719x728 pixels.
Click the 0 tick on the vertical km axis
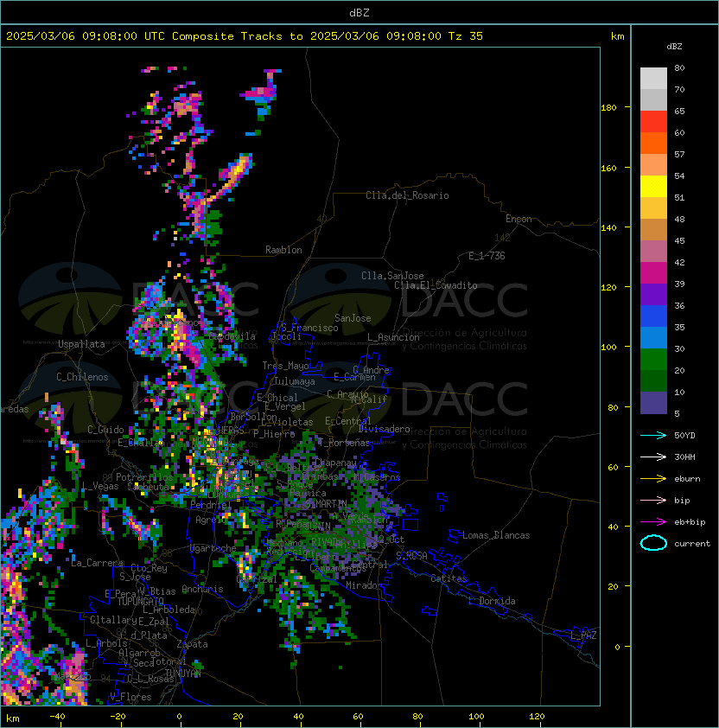click(x=617, y=648)
